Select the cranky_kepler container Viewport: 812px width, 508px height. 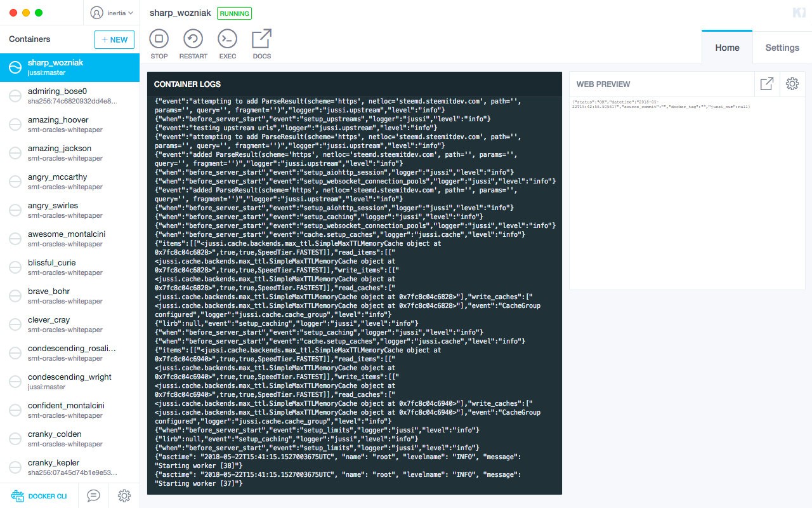click(70, 467)
